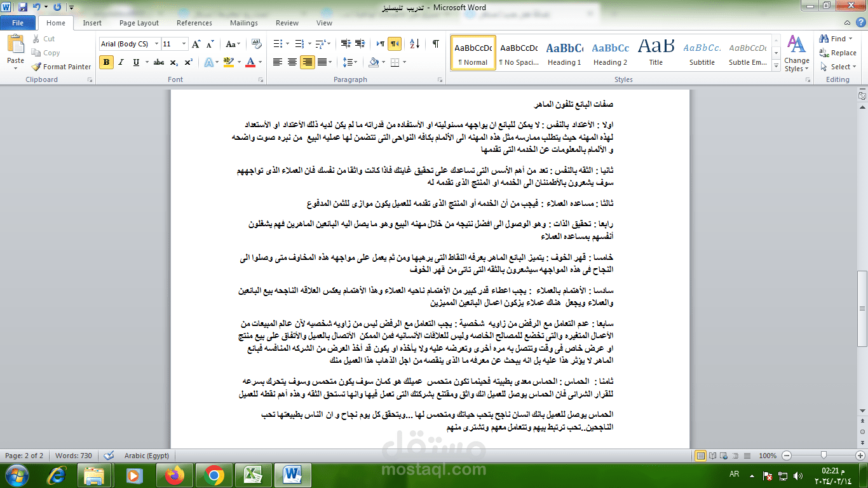The image size is (868, 488).
Task: Open the Change Case dropdown
Action: (233, 44)
